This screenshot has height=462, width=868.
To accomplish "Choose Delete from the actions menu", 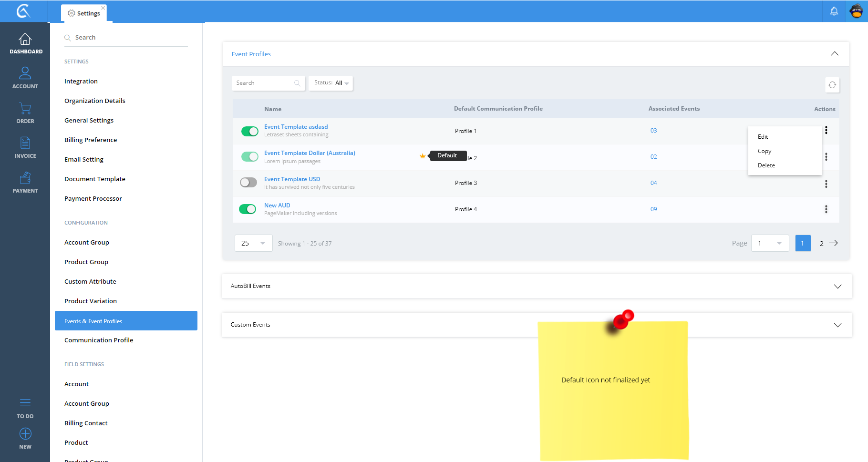I will [x=766, y=165].
